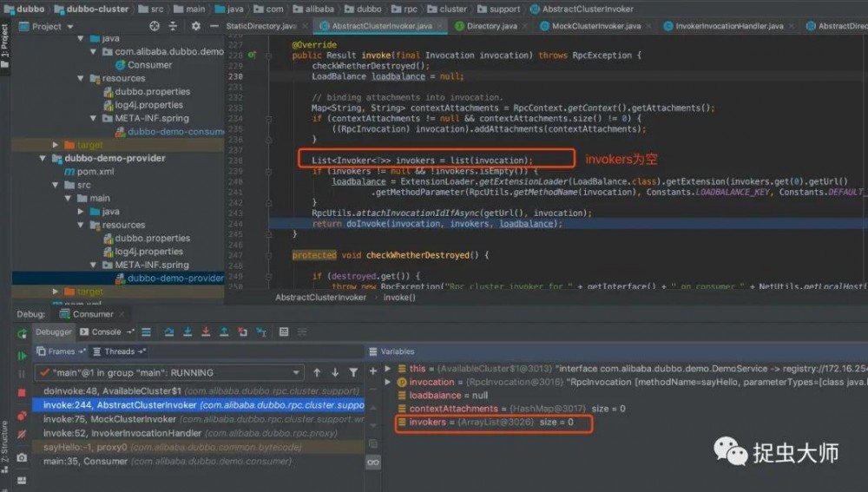Click the View Breakpoints icon in sidebar
868x492 pixels.
coord(22,417)
